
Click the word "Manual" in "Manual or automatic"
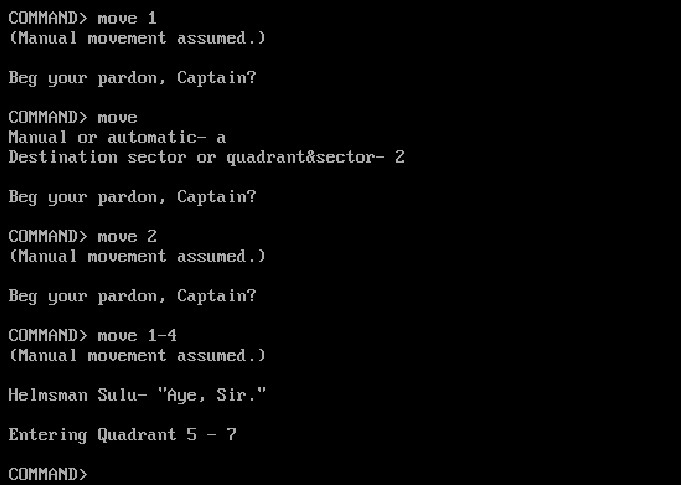click(x=38, y=137)
